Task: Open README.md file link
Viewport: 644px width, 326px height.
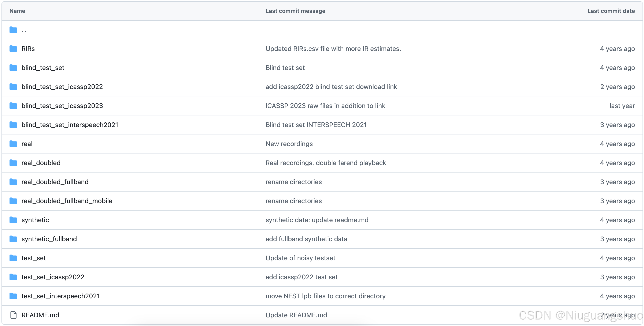Action: click(40, 315)
